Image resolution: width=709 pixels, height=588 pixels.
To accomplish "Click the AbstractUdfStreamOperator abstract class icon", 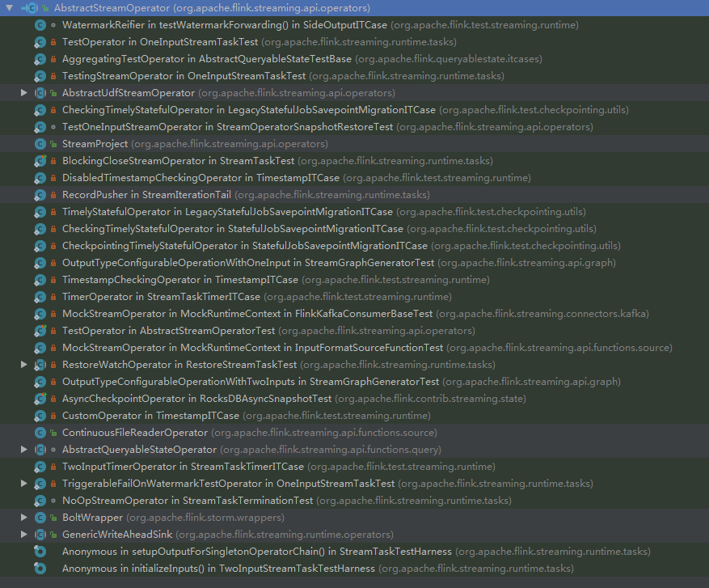I will coord(40,93).
